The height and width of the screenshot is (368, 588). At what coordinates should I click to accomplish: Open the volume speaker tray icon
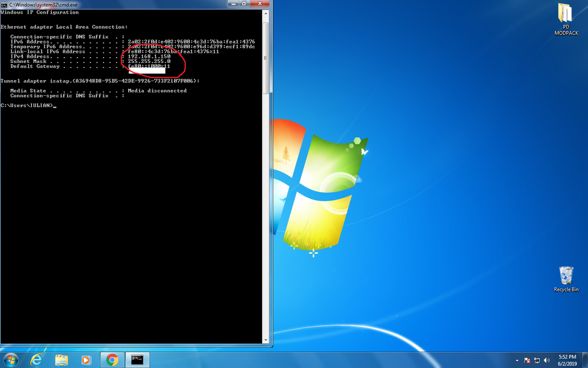pyautogui.click(x=547, y=360)
